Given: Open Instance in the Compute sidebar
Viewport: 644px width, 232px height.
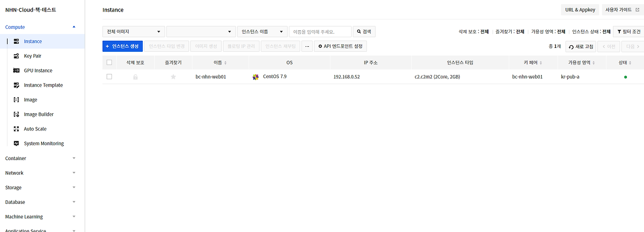Looking at the screenshot, I should tap(33, 41).
